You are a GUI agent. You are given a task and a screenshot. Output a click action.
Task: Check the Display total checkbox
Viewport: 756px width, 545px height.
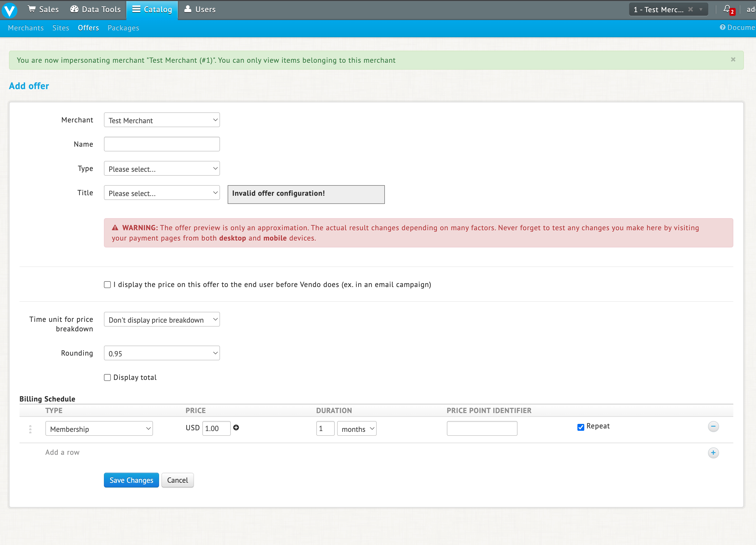(x=107, y=377)
